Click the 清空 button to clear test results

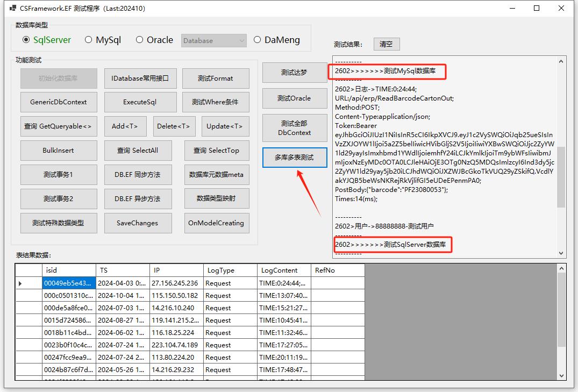pyautogui.click(x=386, y=44)
